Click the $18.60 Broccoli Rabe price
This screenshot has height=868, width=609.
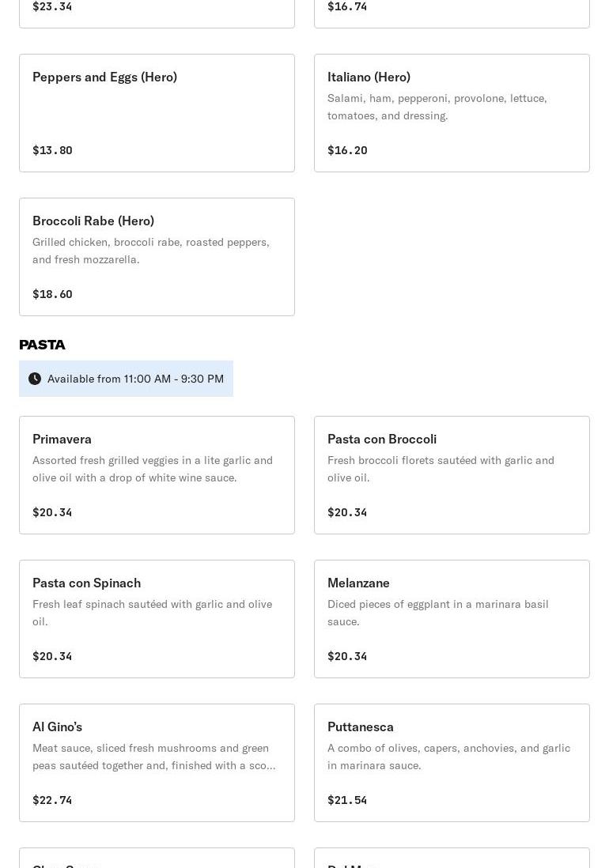[52, 294]
